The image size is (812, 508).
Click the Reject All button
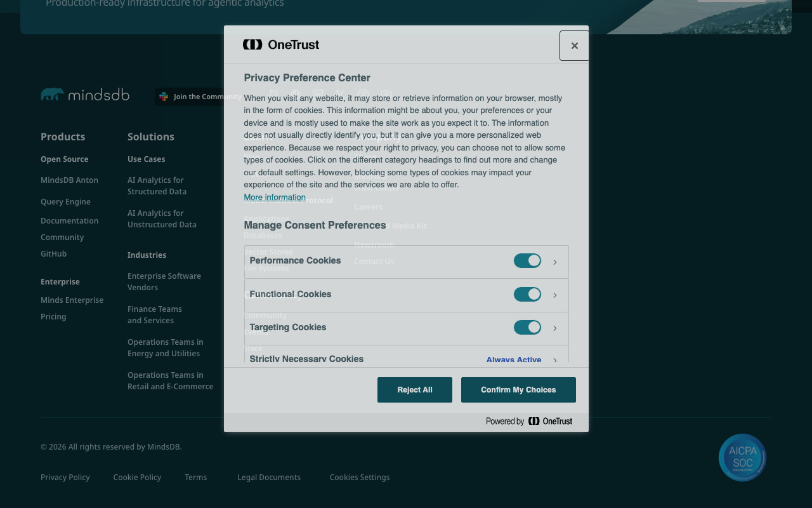coord(415,390)
